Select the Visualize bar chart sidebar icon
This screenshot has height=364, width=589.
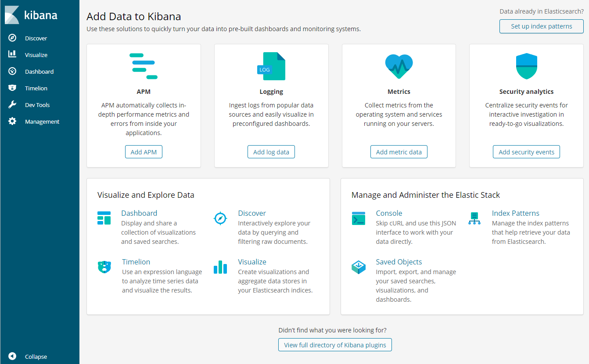point(12,54)
